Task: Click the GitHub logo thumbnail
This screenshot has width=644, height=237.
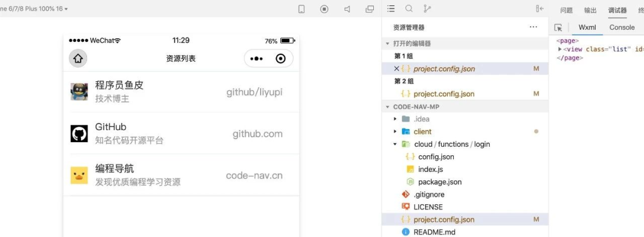Action: (x=79, y=134)
